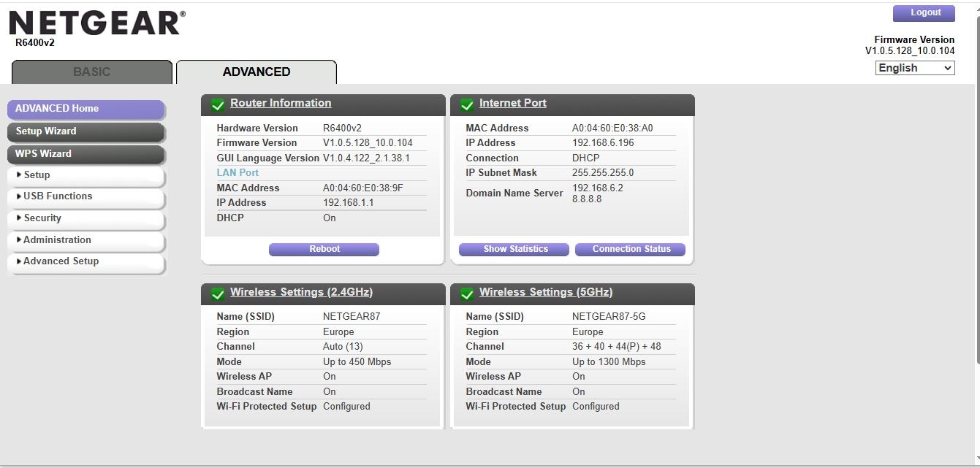
Task: Click the Reboot button
Action: (x=324, y=249)
